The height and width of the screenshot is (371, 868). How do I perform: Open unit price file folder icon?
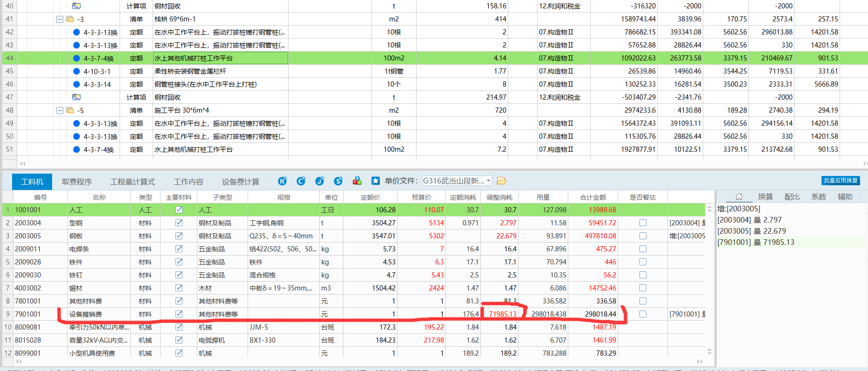click(x=501, y=181)
